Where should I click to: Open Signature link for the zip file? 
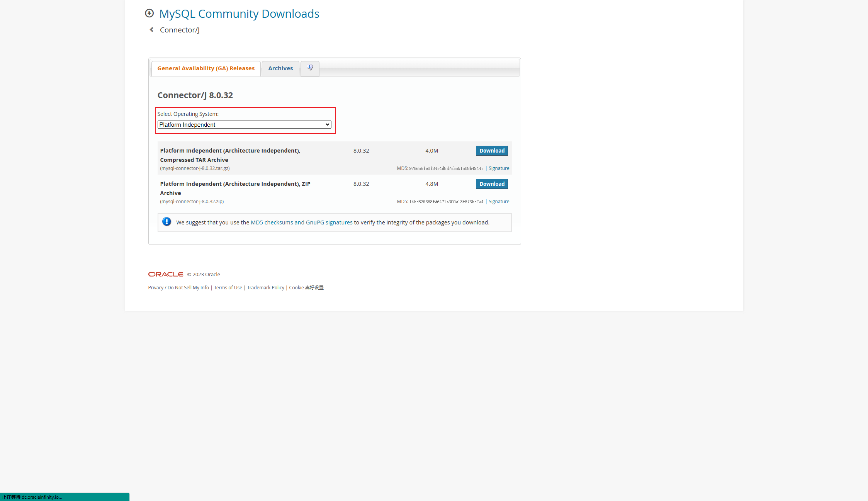499,202
